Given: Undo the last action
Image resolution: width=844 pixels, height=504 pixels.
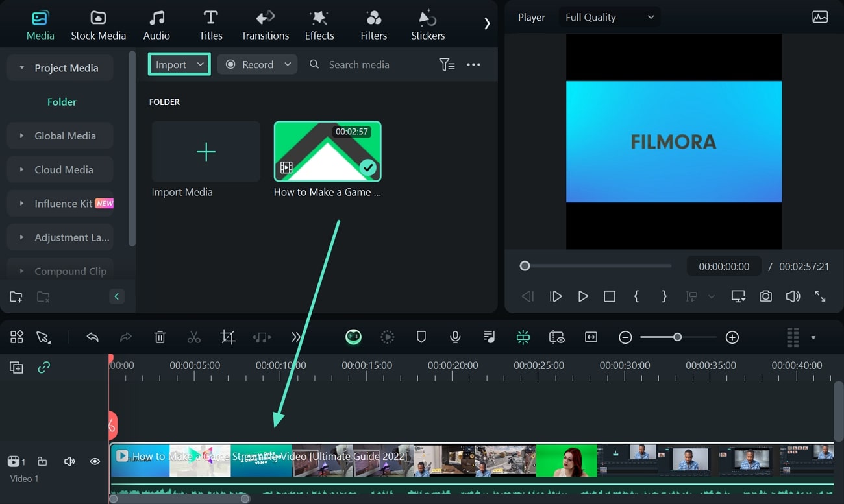Looking at the screenshot, I should click(x=93, y=337).
